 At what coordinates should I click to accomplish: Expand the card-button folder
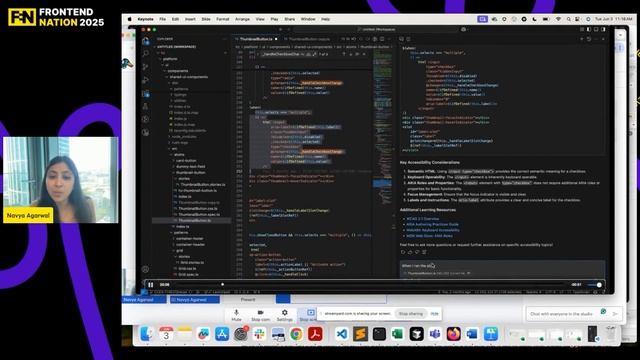186,161
